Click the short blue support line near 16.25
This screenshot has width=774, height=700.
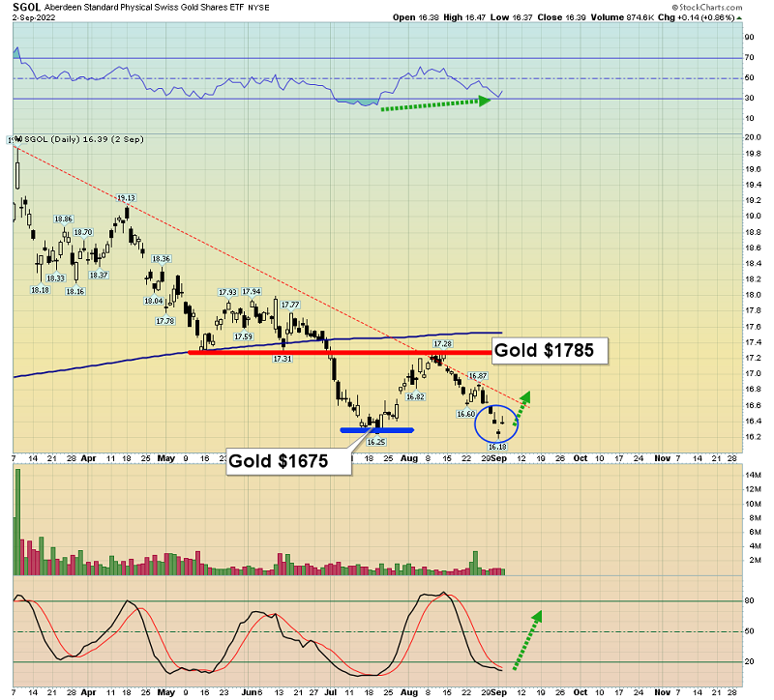coord(377,429)
